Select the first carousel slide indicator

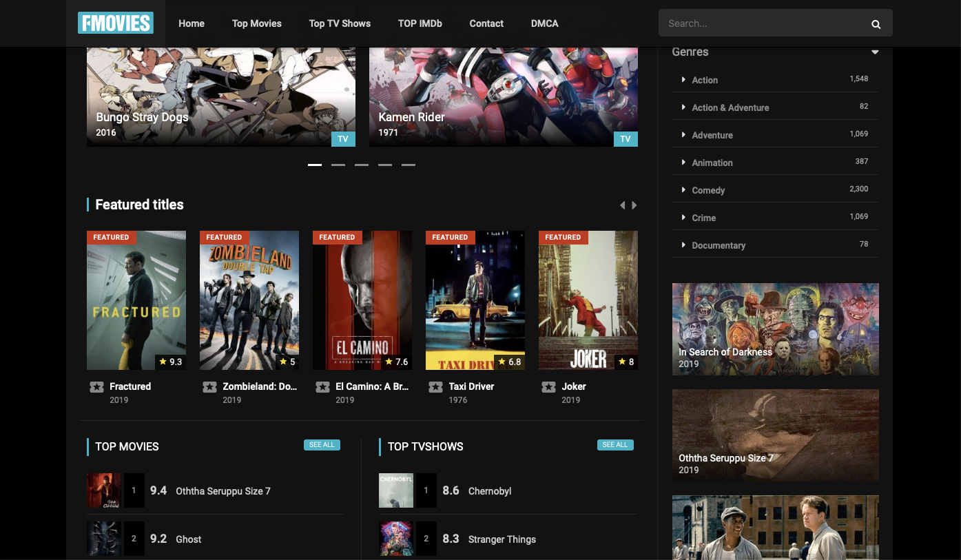(x=315, y=165)
